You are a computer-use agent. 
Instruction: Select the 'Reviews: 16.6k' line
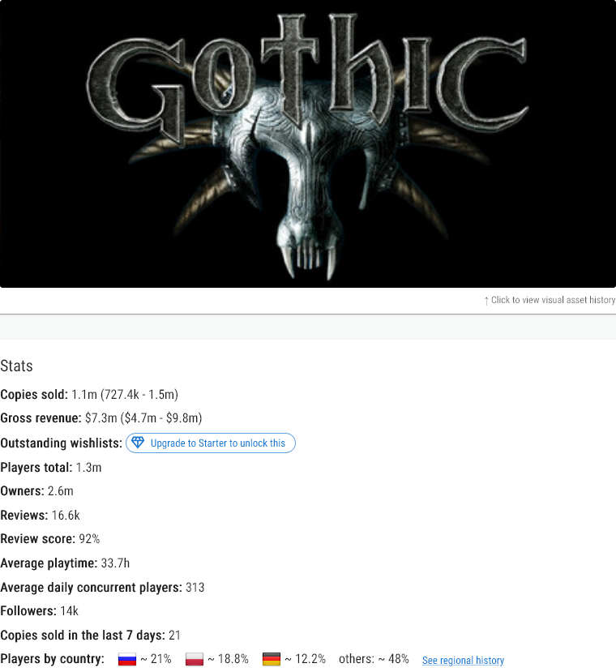click(40, 515)
